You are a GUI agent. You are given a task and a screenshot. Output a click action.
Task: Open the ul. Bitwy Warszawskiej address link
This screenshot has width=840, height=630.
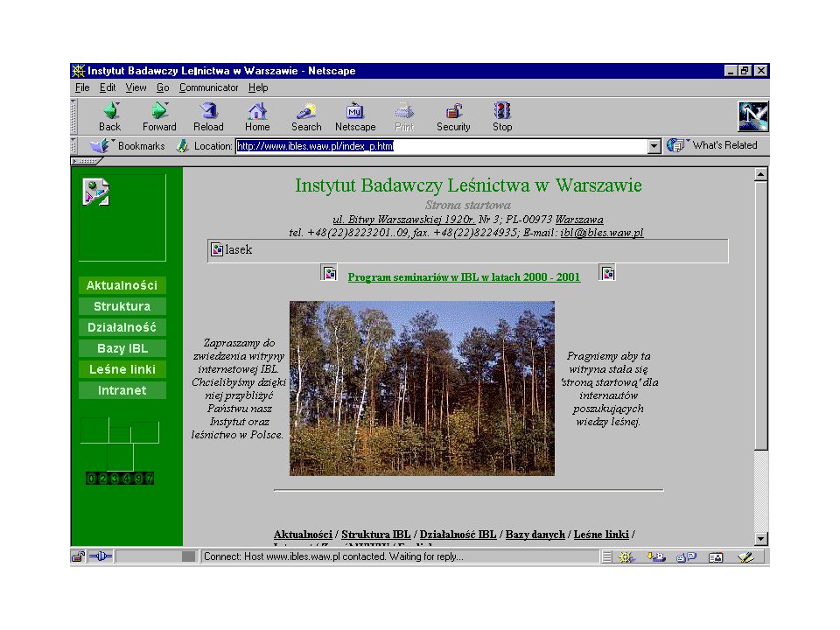(404, 219)
